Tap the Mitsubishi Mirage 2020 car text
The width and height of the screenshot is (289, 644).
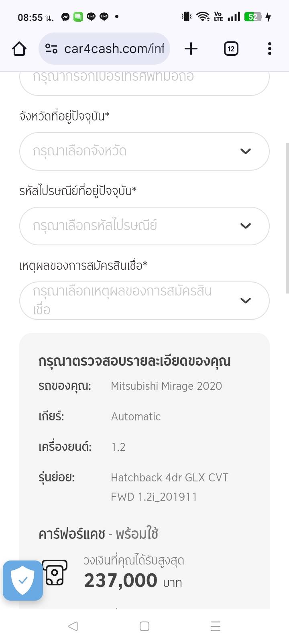[166, 386]
